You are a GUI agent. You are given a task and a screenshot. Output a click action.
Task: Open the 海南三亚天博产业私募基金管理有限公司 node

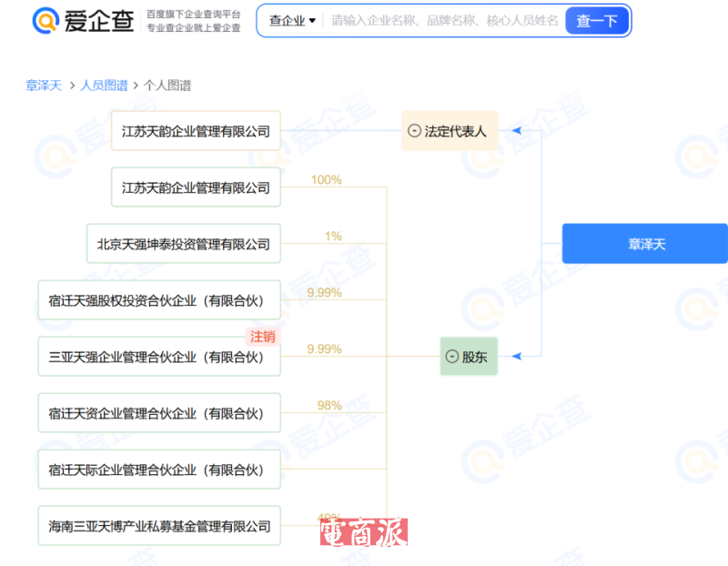click(x=159, y=526)
